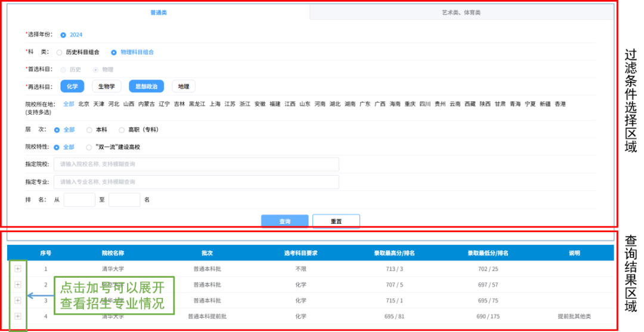Viewport: 644px width, 332px height.
Task: Choose 物理科目组合 radio option
Action: click(114, 53)
